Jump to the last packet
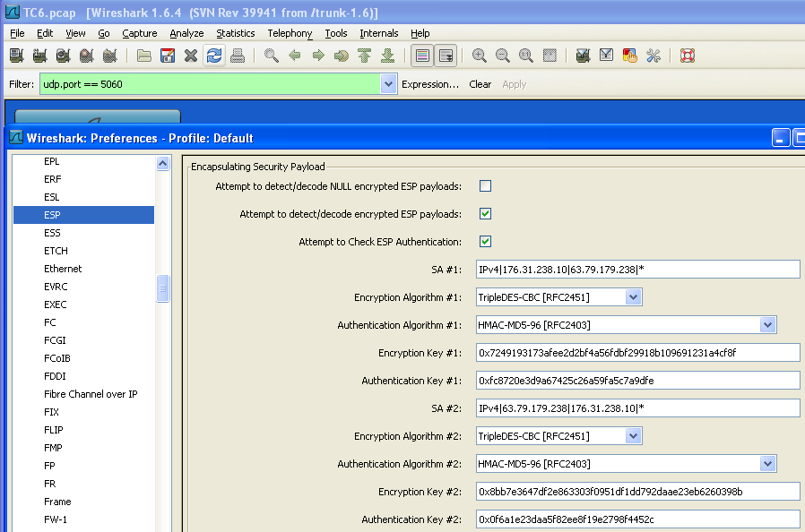 tap(388, 56)
